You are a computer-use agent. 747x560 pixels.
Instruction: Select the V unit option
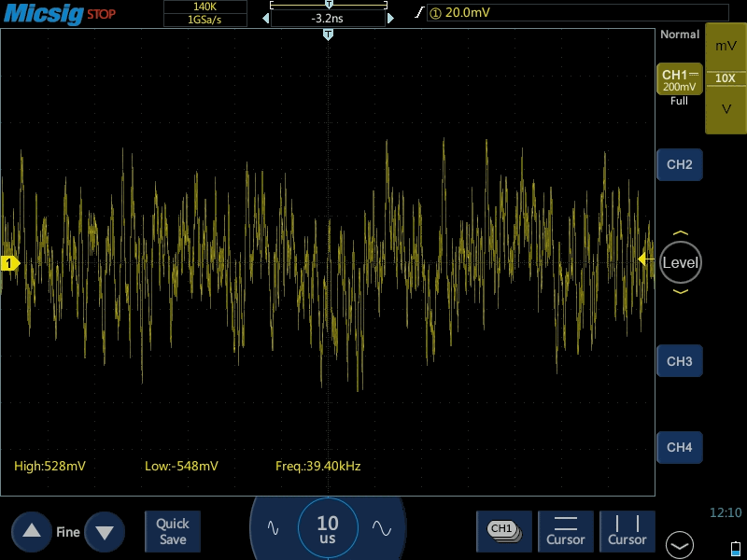pyautogui.click(x=726, y=109)
